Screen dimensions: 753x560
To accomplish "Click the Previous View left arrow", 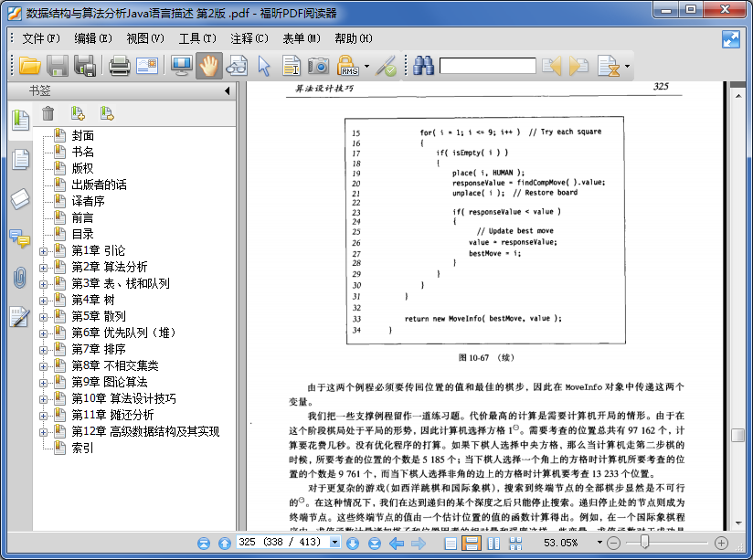I will (x=397, y=544).
